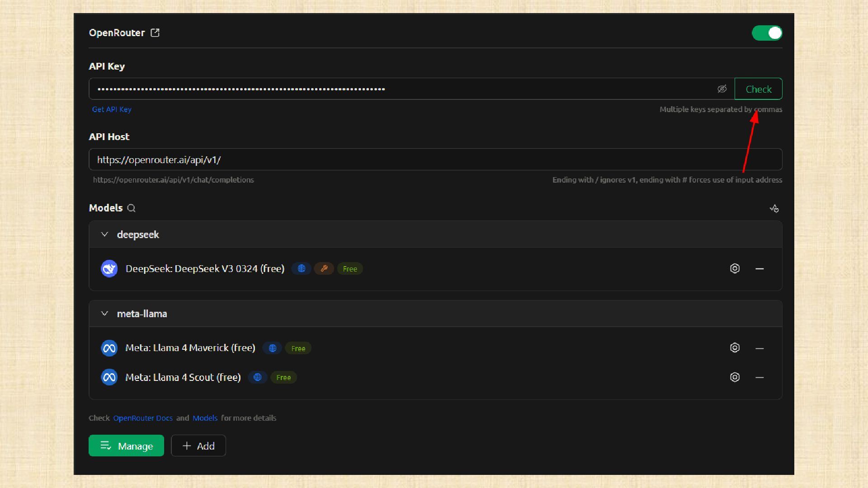
Task: Click the 'Multiple keys separated by commas' hint
Action: point(721,109)
